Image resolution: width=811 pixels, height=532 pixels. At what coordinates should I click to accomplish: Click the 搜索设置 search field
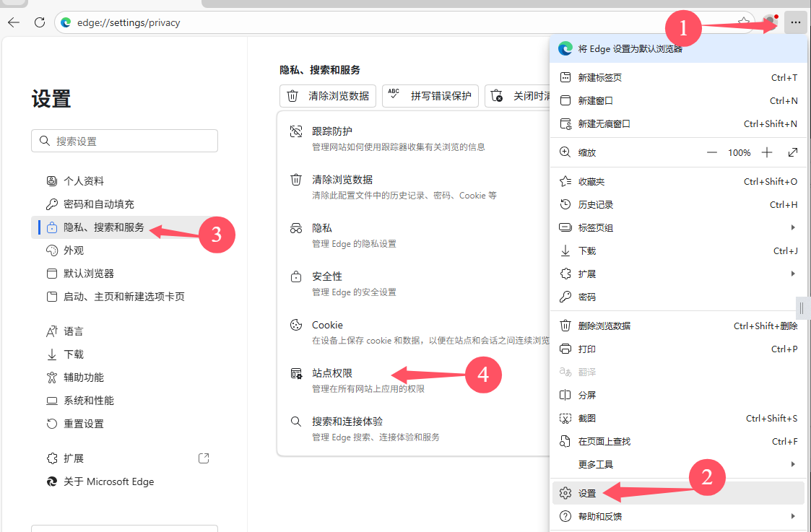(x=124, y=141)
